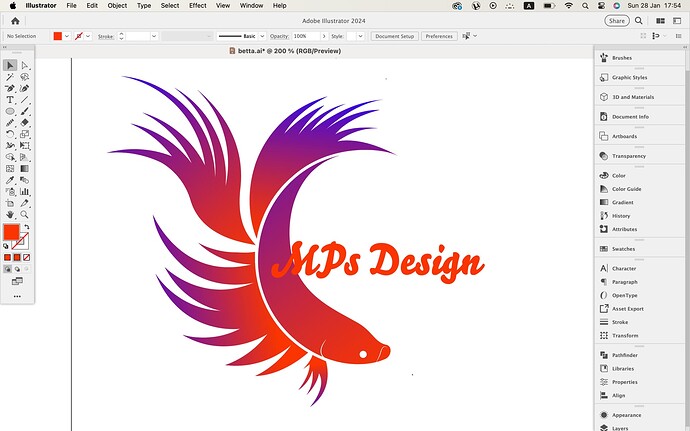Activate the Artboard tool
The image size is (690, 431).
(x=10, y=203)
